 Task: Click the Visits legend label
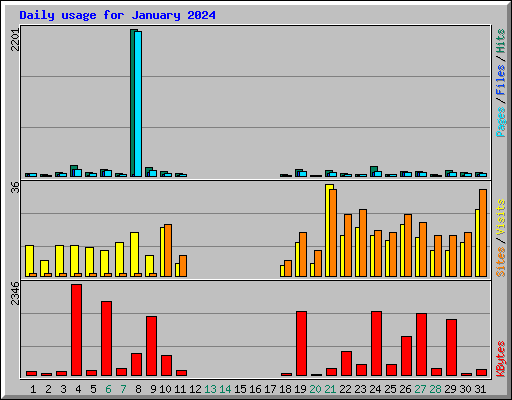pos(501,218)
